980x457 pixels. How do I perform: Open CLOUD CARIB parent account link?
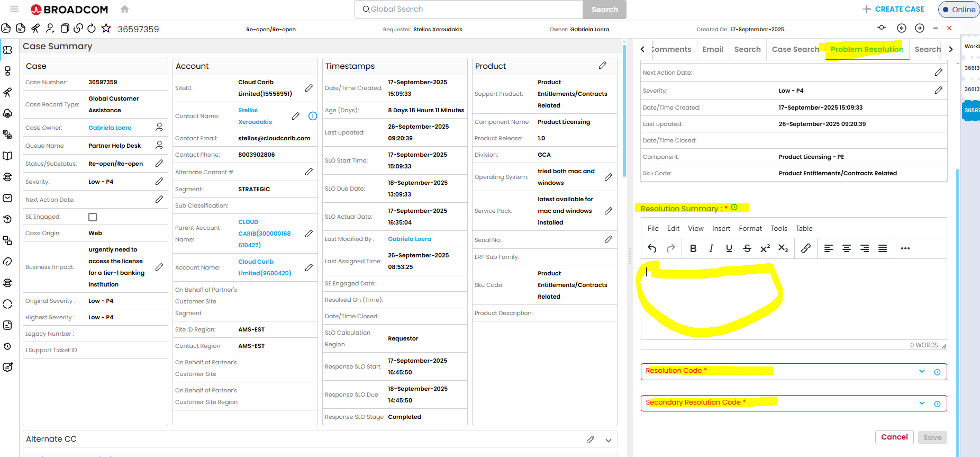[x=265, y=234]
